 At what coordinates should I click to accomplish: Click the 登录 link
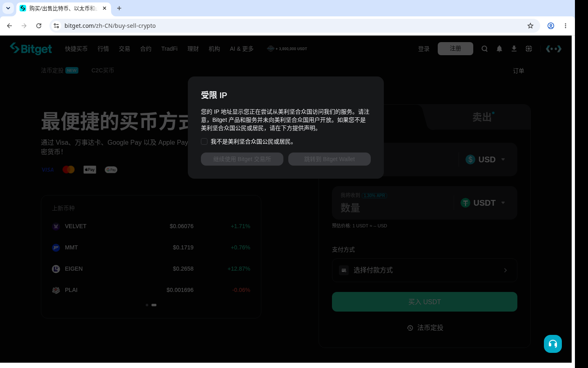tap(424, 49)
